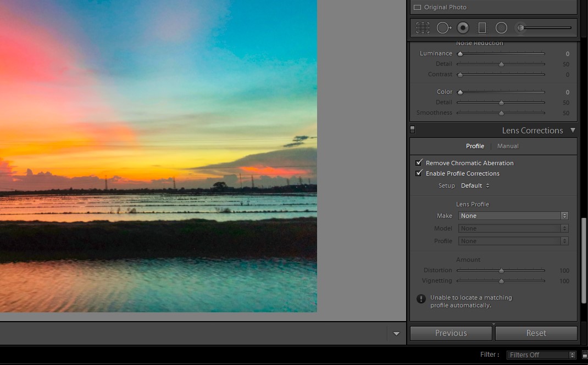
Task: Disable Enable Profile Corrections checkbox
Action: point(419,173)
